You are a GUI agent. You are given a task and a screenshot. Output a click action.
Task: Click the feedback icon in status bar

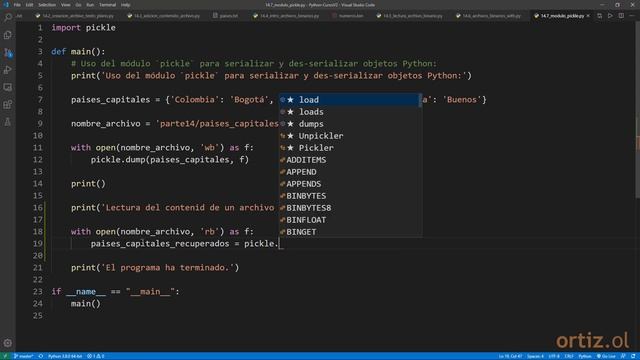click(623, 356)
